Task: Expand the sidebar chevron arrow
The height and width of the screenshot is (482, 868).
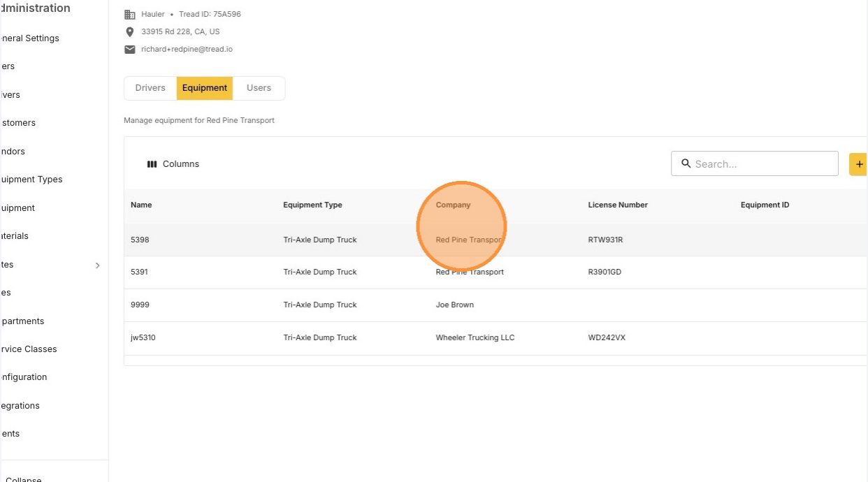Action: tap(97, 265)
